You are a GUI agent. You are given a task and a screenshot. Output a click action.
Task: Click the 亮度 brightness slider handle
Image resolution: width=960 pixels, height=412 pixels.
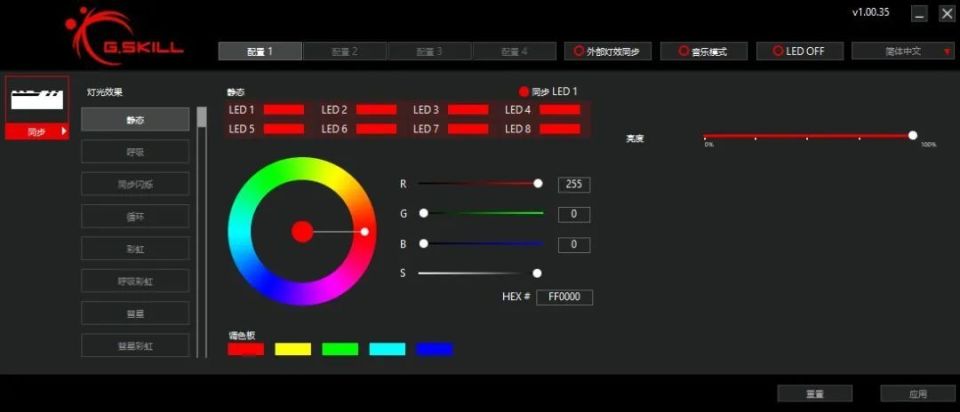[913, 135]
